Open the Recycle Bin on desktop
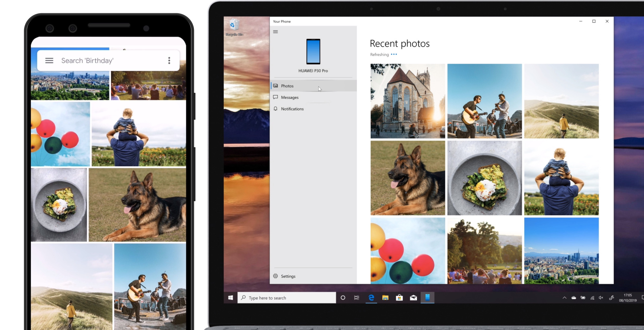The height and width of the screenshot is (330, 644). [x=234, y=27]
